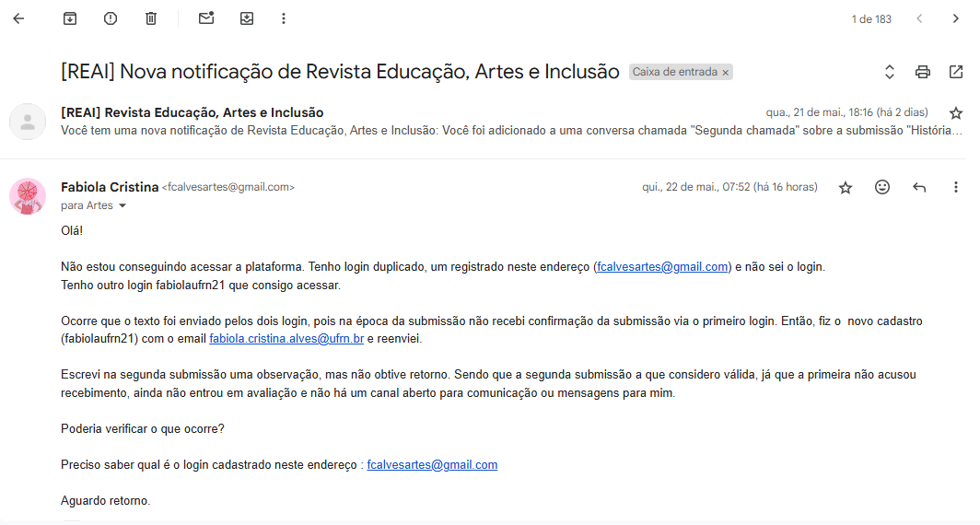
Task: Show recipient details next to 'para Artes'
Action: [122, 206]
